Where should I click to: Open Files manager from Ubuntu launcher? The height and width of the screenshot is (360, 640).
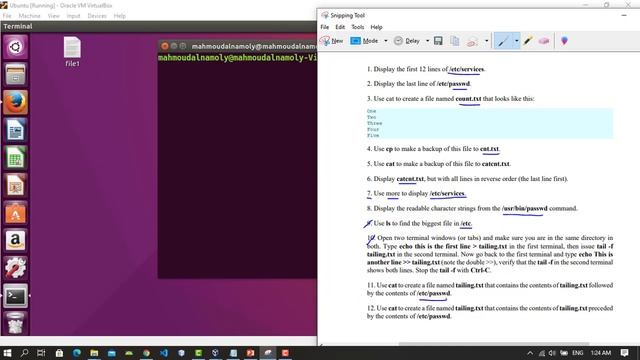coord(16,74)
